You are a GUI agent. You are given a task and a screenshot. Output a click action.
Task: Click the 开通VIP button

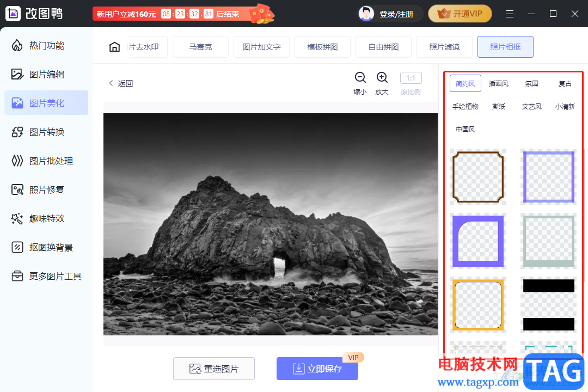click(x=460, y=14)
